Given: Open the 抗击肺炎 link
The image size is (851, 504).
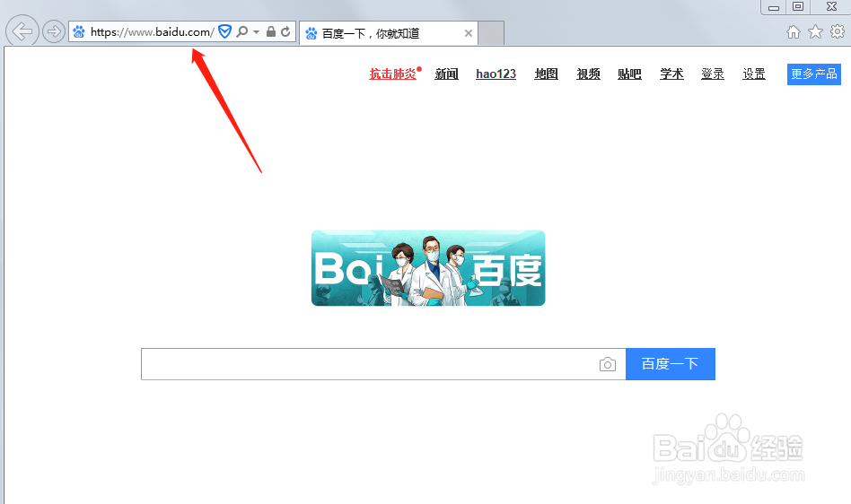Looking at the screenshot, I should pos(393,74).
